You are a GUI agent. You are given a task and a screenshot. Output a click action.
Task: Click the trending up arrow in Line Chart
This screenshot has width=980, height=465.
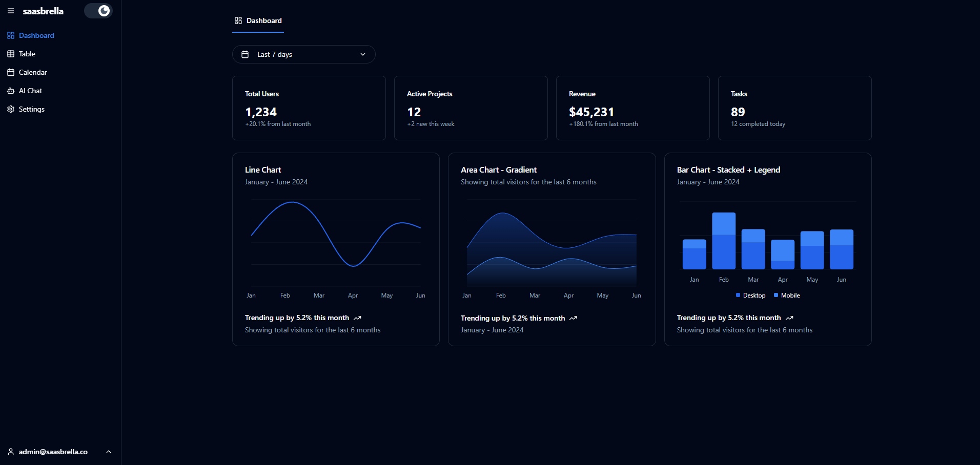357,318
